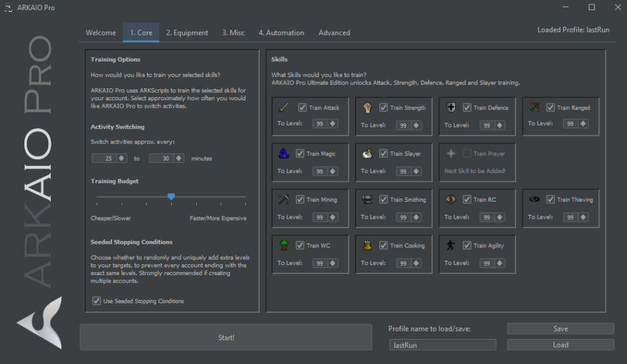This screenshot has width=627, height=364.
Task: Click the Strength skill fist icon
Action: 367,107
